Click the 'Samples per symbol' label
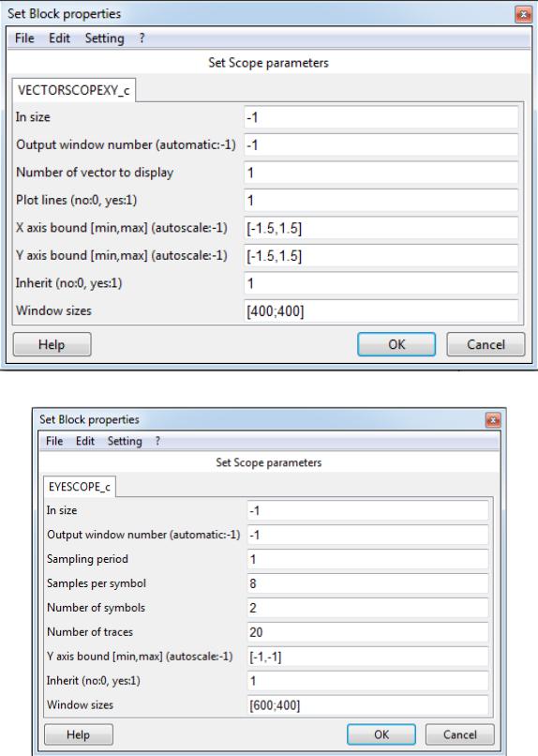Viewport: 538px width, 756px height. pos(97,583)
